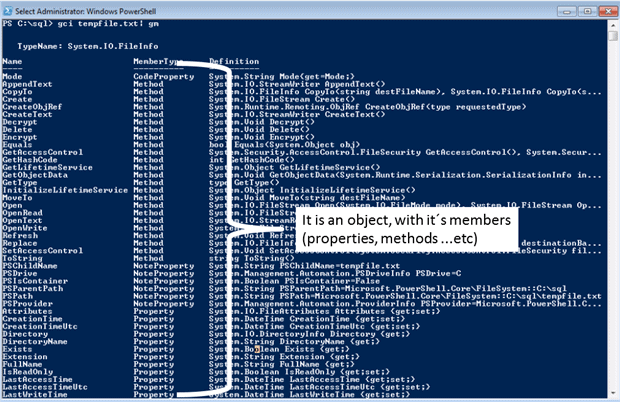Click the 'OpenWrite' member name
Viewport: 620px width, 402px height.
click(25, 228)
